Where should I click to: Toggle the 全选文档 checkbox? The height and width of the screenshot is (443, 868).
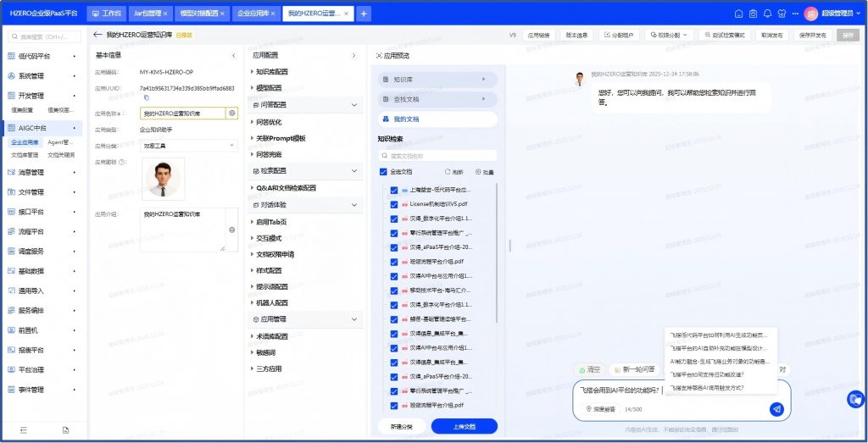[384, 172]
